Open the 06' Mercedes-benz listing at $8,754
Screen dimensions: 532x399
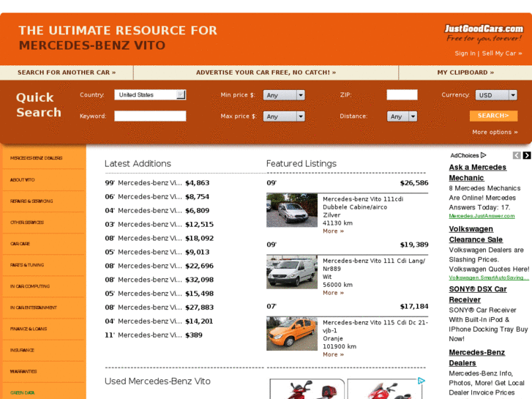157,197
